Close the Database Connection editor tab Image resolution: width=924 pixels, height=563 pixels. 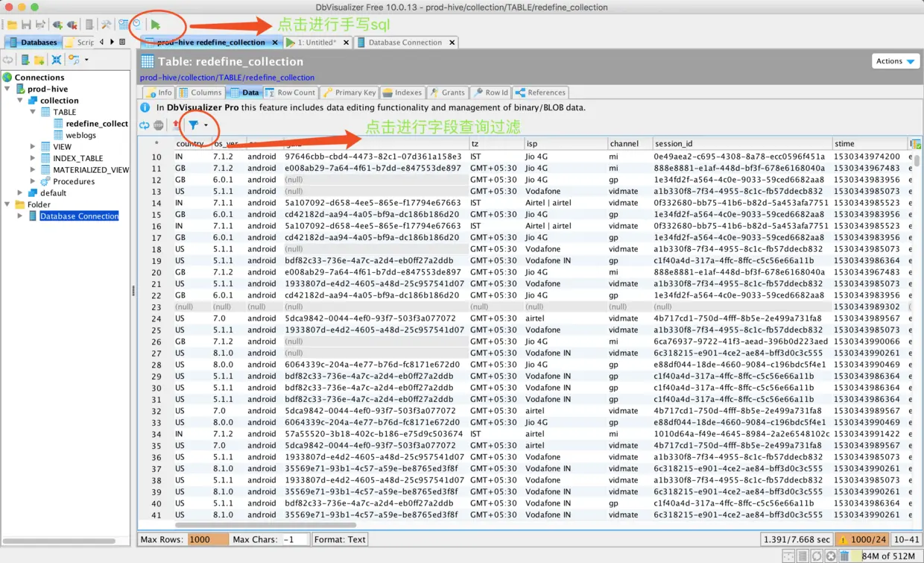[x=452, y=43]
